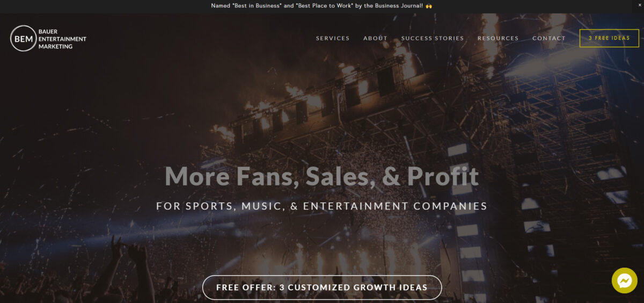The image size is (644, 303).
Task: Dismiss the top announcement bar with the X
Action: [x=640, y=5]
